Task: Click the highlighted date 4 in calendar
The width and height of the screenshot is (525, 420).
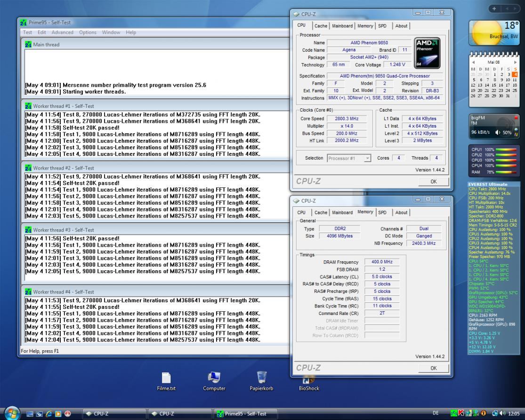Action: click(x=515, y=74)
